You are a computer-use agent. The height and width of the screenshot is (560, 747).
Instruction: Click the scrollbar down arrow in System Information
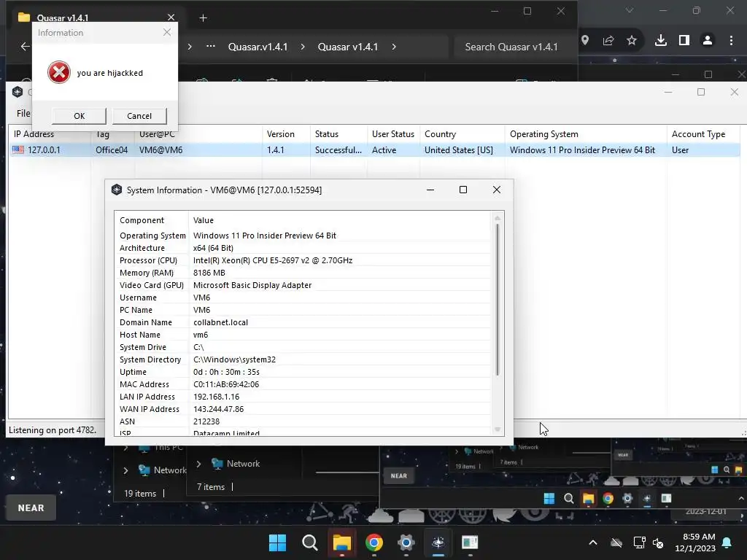coord(498,429)
